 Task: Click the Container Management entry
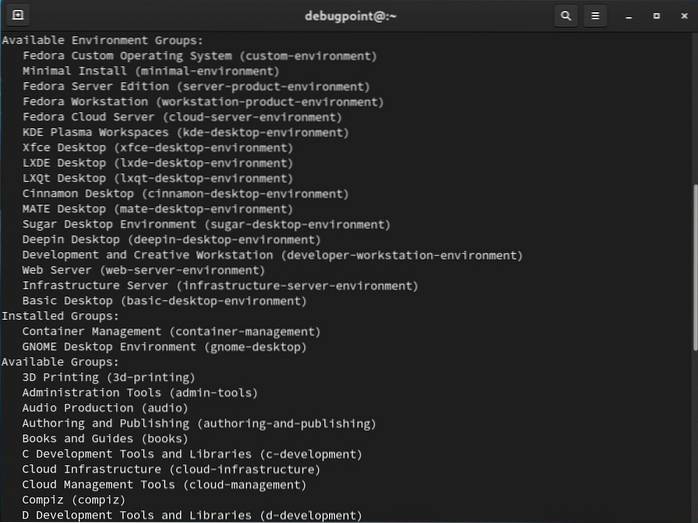coord(171,331)
